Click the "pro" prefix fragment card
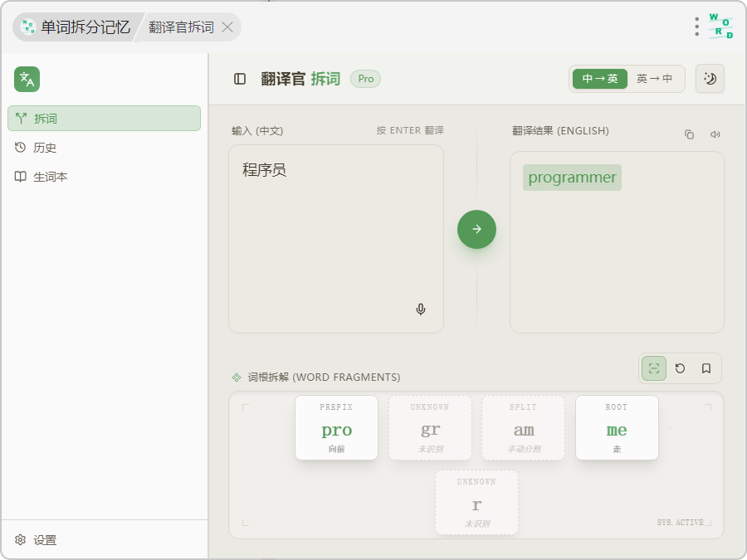747x560 pixels. click(336, 428)
